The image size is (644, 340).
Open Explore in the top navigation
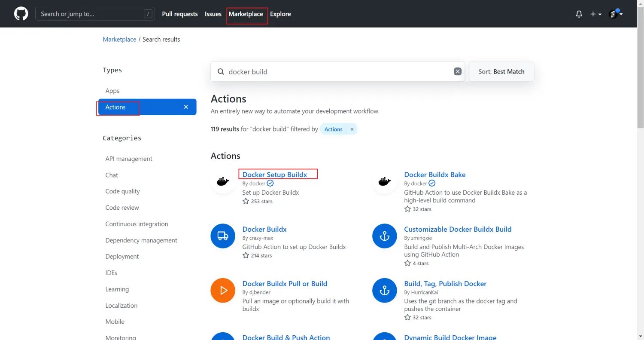(x=280, y=14)
